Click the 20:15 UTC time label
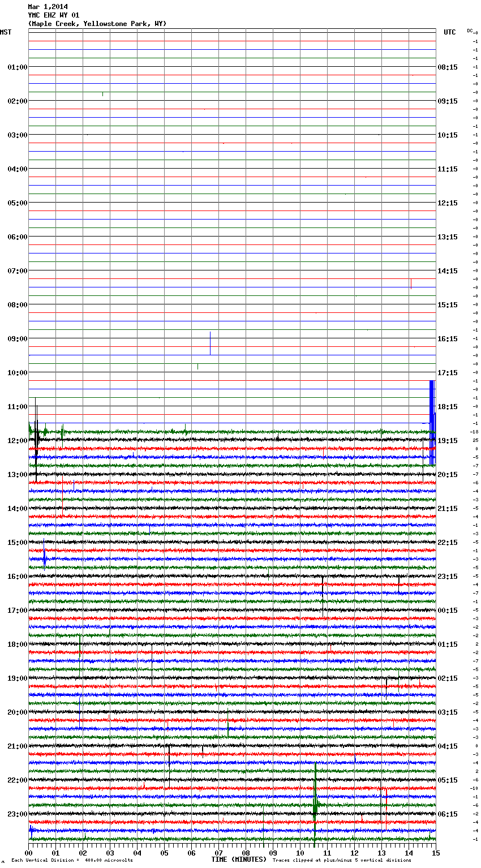 tap(448, 475)
